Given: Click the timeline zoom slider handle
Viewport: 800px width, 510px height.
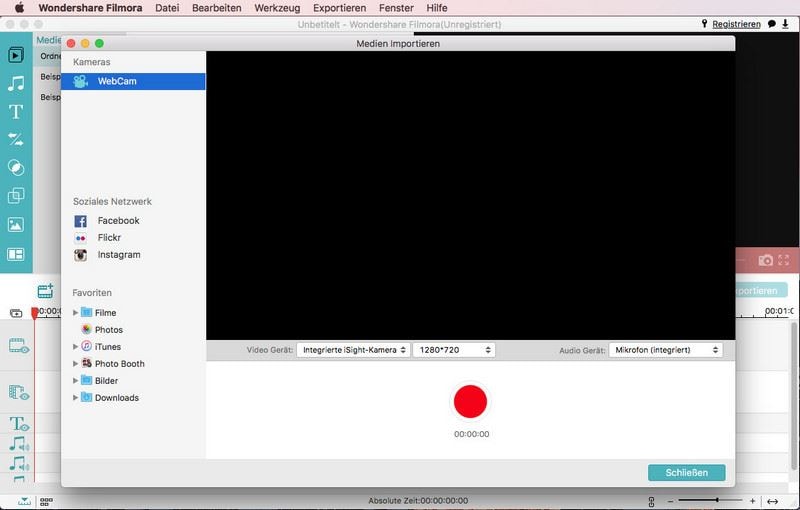Looking at the screenshot, I should (717, 500).
